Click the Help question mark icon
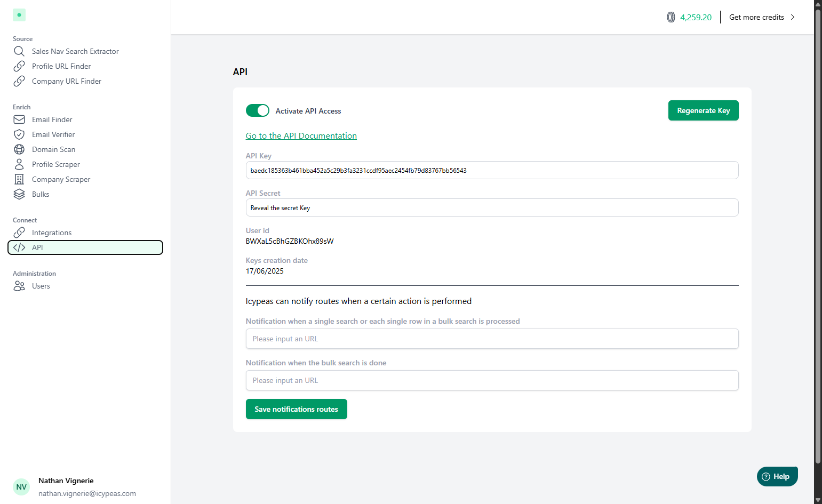This screenshot has height=504, width=822. [766, 477]
